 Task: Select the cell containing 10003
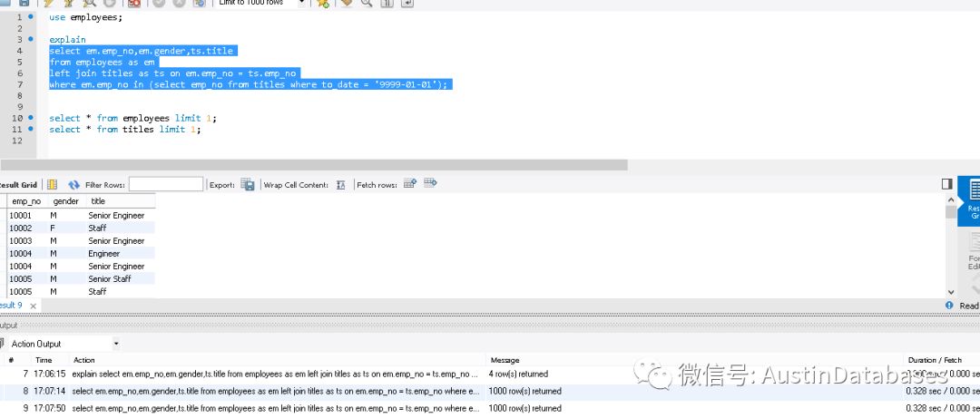pyautogui.click(x=27, y=240)
